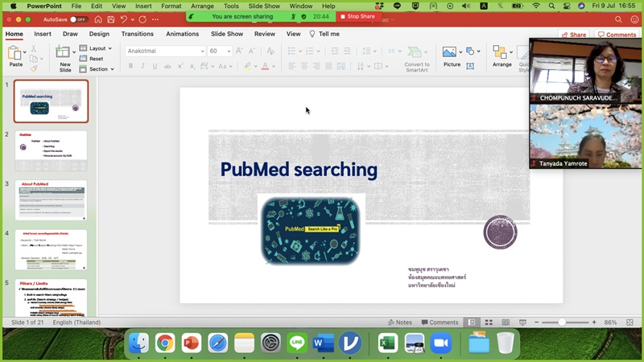Apply Bold formatting
The height and width of the screenshot is (362, 644).
click(131, 66)
